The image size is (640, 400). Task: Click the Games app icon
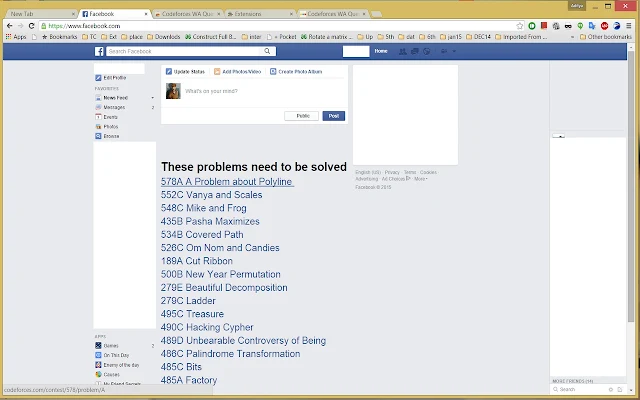[98, 346]
